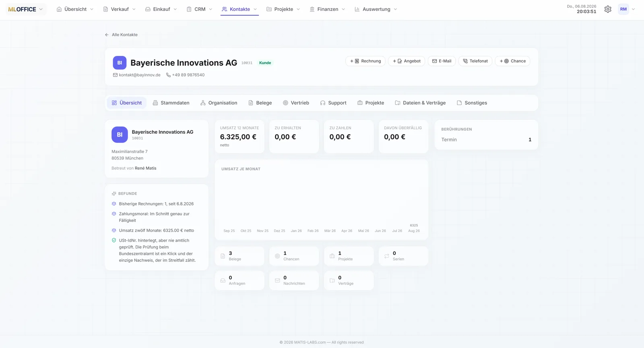Image resolution: width=644 pixels, height=348 pixels.
Task: Expand the top Projekte menu chevron
Action: pyautogui.click(x=298, y=9)
